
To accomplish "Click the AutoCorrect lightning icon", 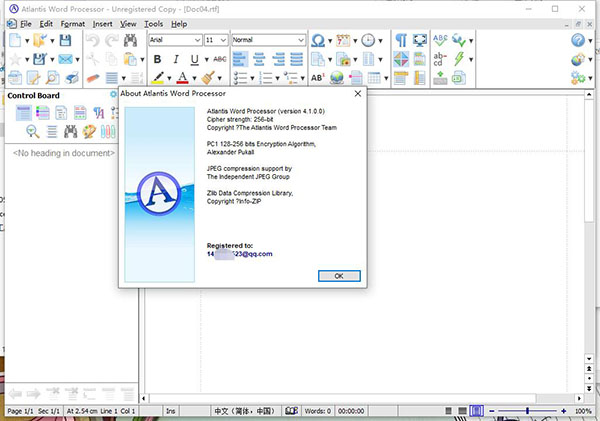I will [459, 59].
